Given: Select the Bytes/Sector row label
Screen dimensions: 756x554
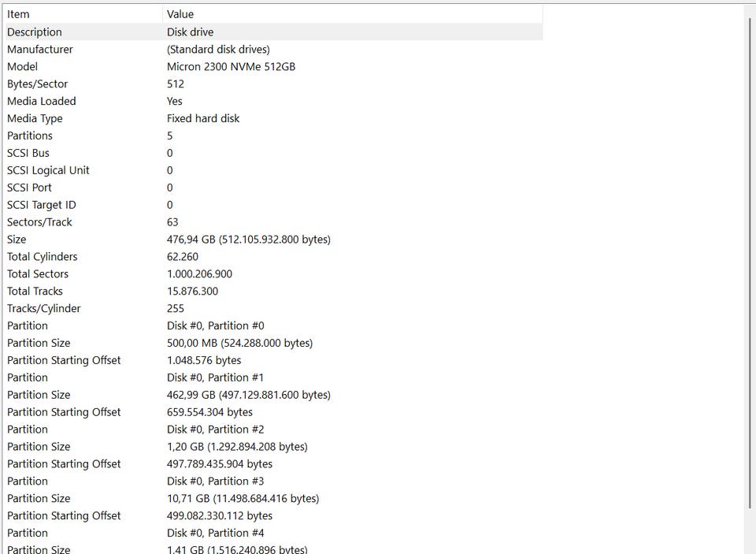Looking at the screenshot, I should click(37, 84).
